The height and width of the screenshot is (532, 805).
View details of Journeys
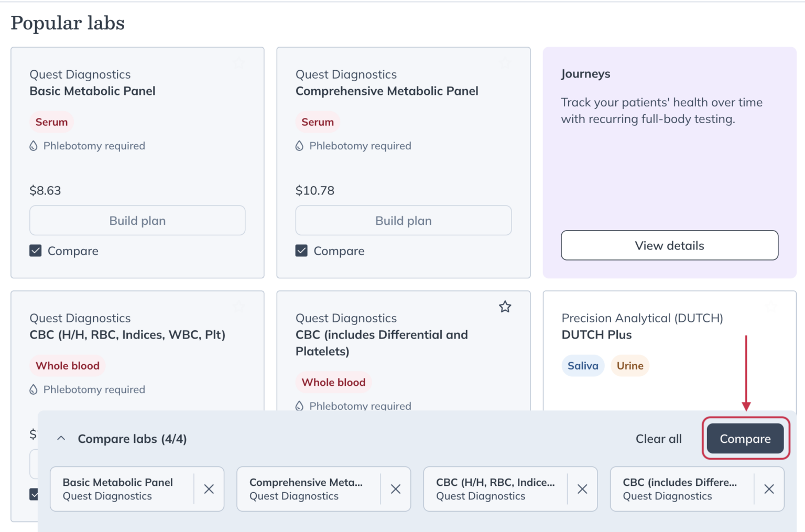669,245
